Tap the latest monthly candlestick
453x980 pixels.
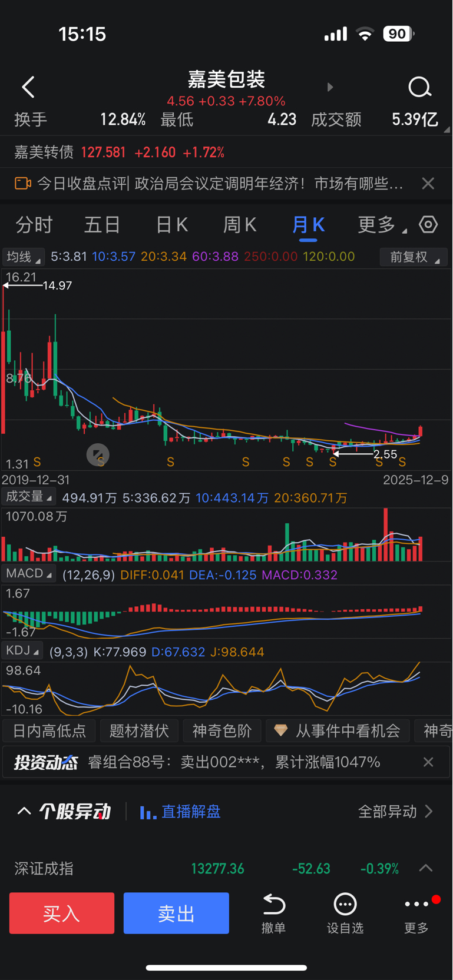tap(420, 431)
